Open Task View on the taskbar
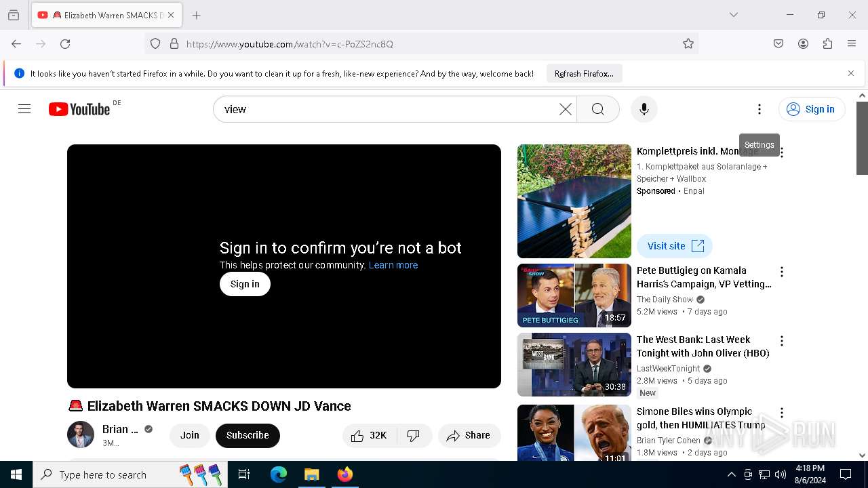The height and width of the screenshot is (488, 868). 244,474
